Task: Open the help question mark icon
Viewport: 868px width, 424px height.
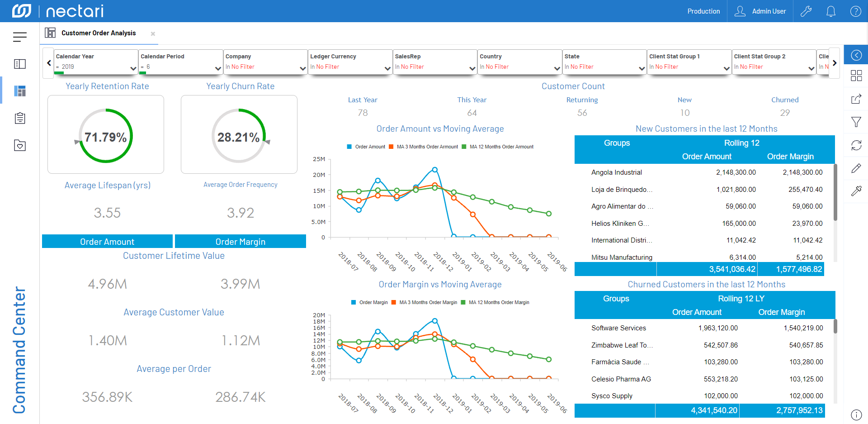Action: click(855, 11)
